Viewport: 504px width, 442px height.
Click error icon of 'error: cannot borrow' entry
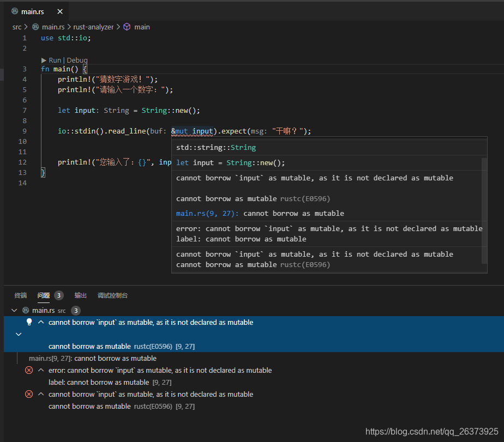point(29,370)
